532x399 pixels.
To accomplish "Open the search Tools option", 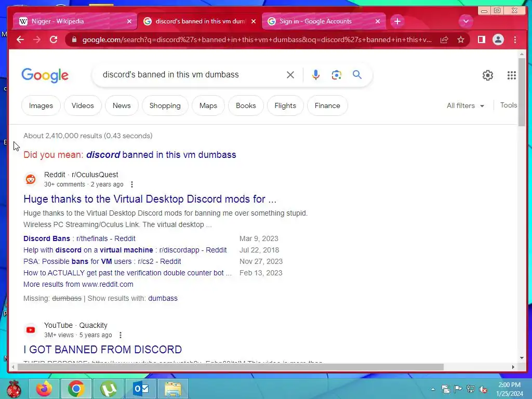I will coord(508,105).
